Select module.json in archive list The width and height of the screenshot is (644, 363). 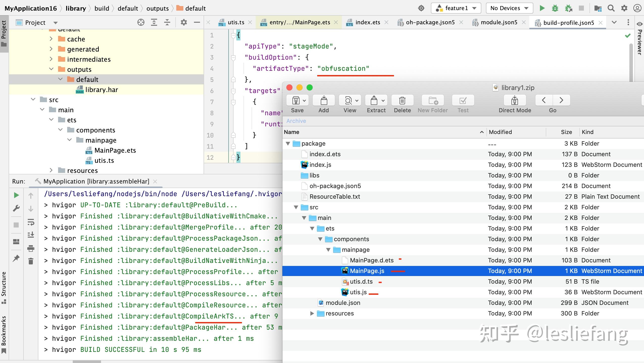(463, 303)
